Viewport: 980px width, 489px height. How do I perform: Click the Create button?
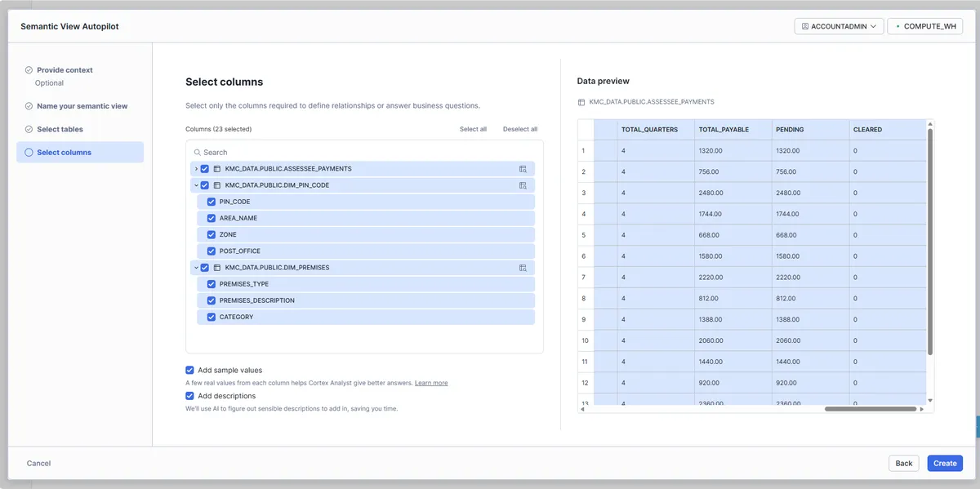(x=945, y=463)
